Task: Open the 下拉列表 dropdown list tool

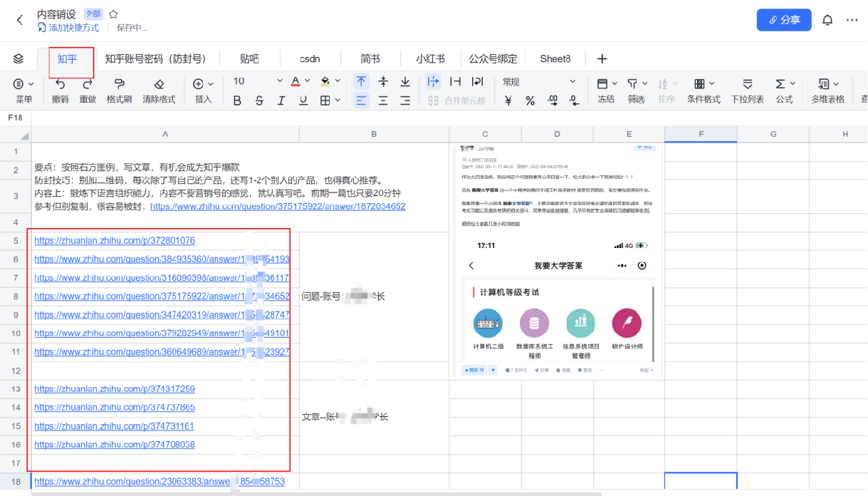Action: coord(748,90)
